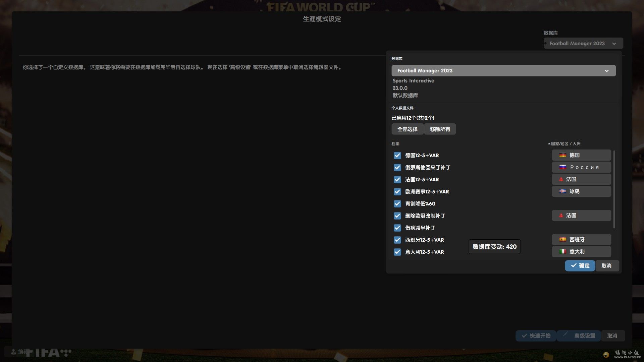
Task: Disable 欧洲赛事12-5+VAR file
Action: click(397, 192)
